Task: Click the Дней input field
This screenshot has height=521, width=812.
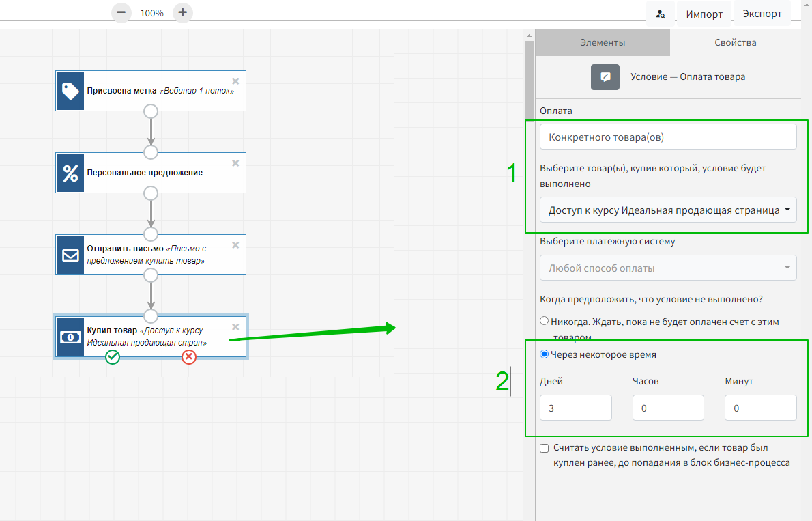Action: coord(575,408)
